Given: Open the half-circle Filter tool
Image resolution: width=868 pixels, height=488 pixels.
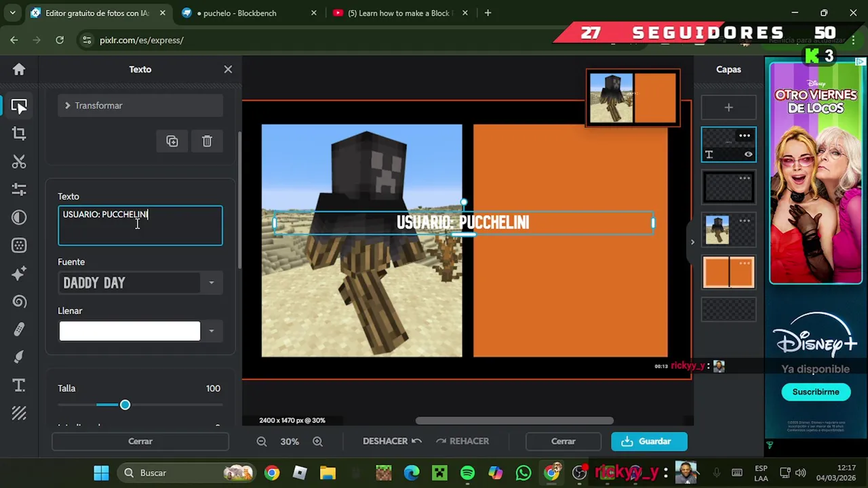Looking at the screenshot, I should coord(19,217).
